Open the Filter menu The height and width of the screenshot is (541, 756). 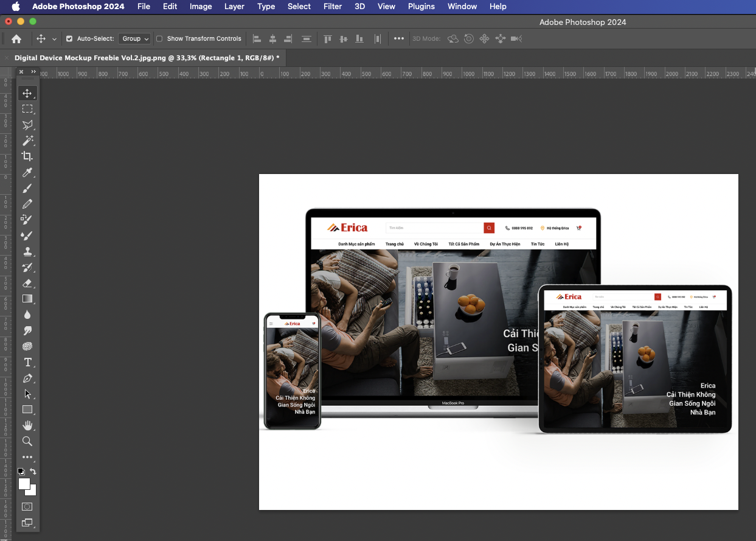(x=332, y=7)
